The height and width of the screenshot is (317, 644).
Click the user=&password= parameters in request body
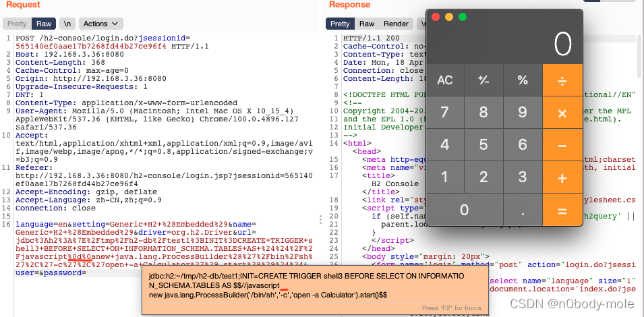pos(51,272)
